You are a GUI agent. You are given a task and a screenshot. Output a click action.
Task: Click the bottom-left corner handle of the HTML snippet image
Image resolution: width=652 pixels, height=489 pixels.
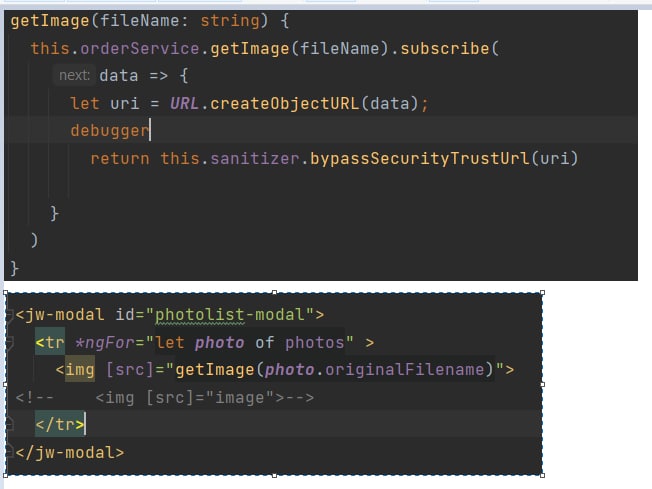click(x=5, y=475)
